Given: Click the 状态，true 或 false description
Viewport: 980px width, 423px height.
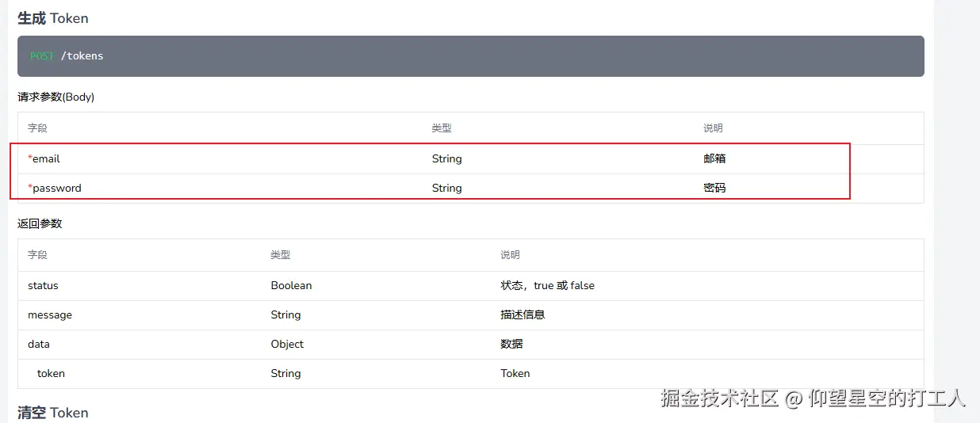Looking at the screenshot, I should click(547, 285).
